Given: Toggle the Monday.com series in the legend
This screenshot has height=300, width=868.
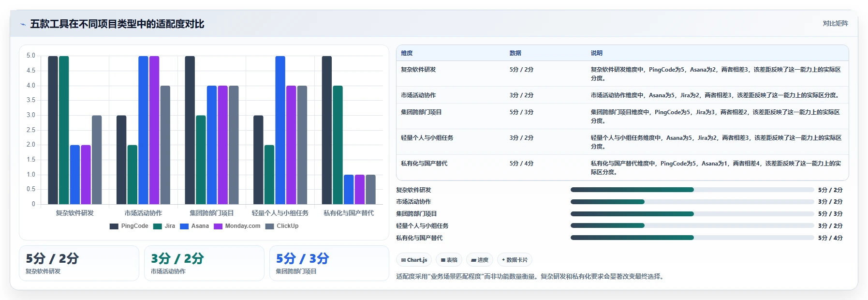Looking at the screenshot, I should (237, 226).
